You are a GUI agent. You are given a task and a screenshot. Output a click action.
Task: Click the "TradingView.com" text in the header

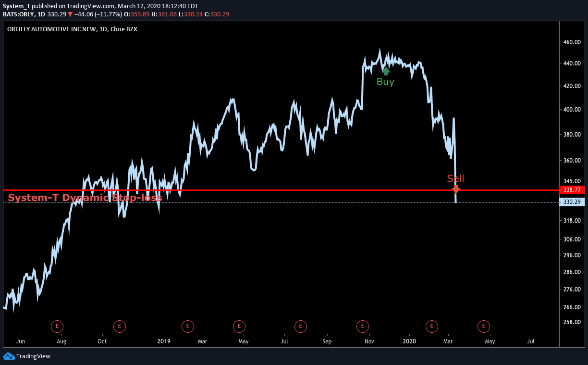point(91,5)
